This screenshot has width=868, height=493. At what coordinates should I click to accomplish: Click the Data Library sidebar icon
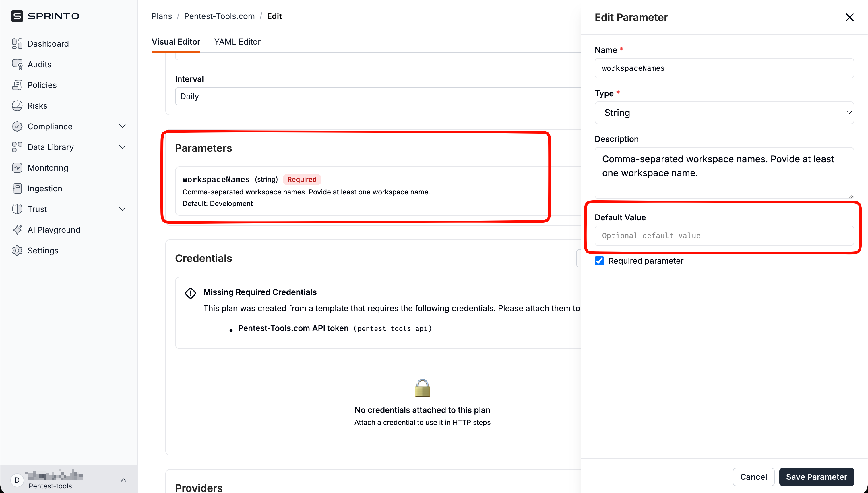coord(17,147)
